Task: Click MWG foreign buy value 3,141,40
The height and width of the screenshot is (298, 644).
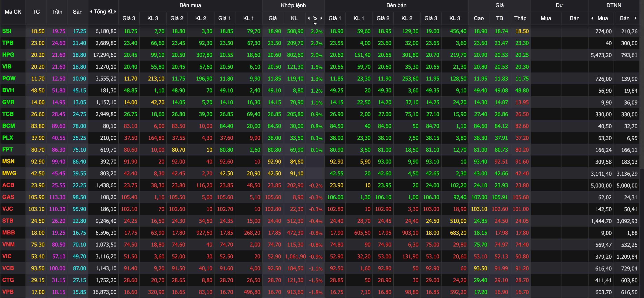Action: [x=601, y=174]
